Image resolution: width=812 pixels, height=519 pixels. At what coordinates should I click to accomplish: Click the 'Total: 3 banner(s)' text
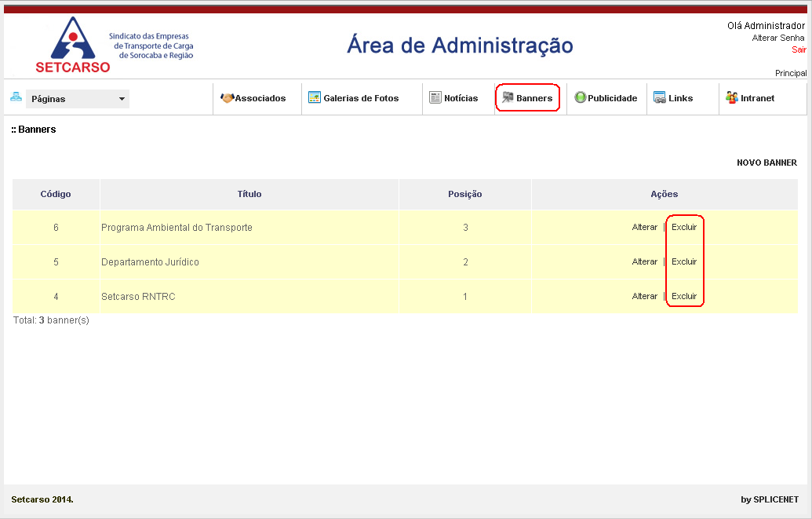pyautogui.click(x=51, y=320)
